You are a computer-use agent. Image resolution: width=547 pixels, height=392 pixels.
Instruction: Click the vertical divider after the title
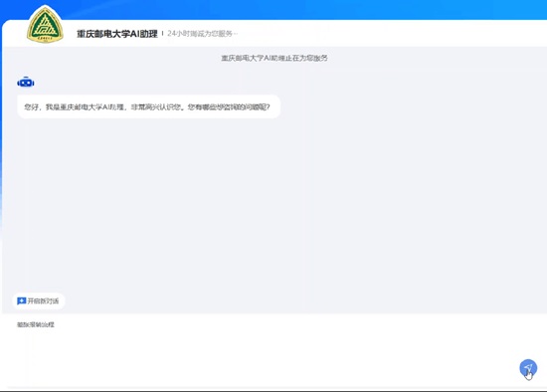162,34
